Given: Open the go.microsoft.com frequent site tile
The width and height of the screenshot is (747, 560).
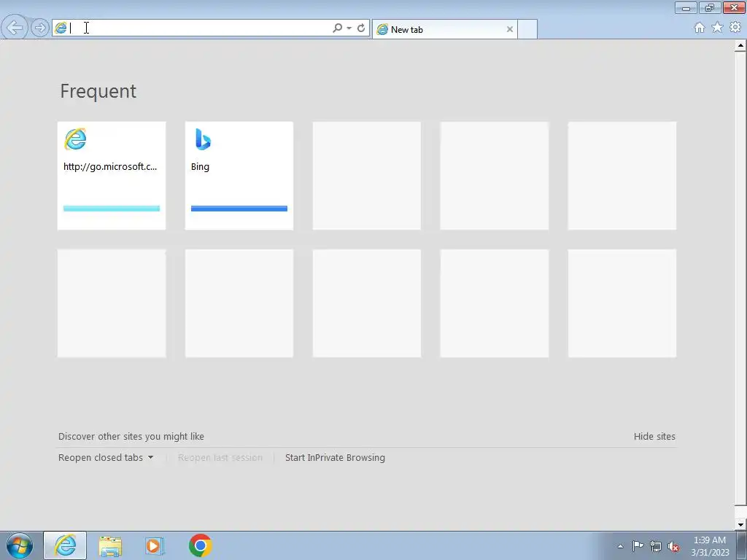Looking at the screenshot, I should [x=112, y=176].
